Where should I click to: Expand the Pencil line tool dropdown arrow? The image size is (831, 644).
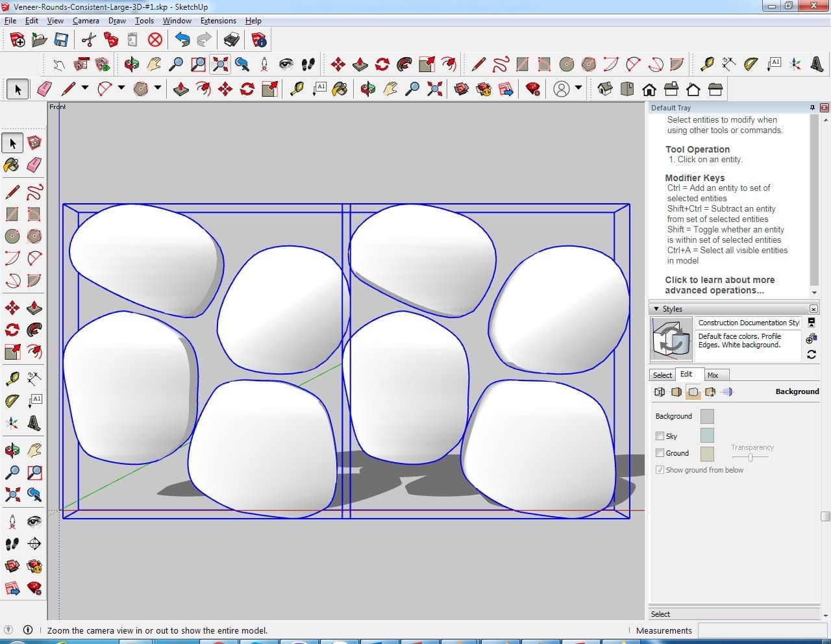(84, 88)
